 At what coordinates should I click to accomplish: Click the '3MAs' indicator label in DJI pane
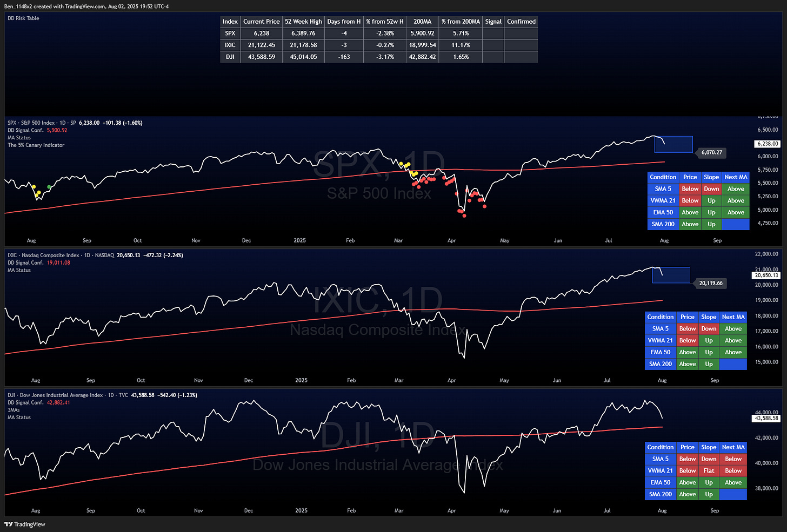14,410
